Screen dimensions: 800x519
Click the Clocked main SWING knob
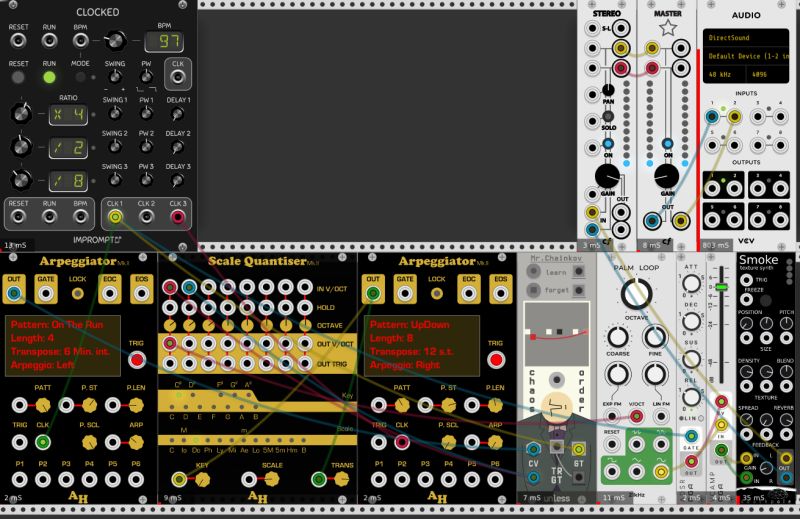115,78
